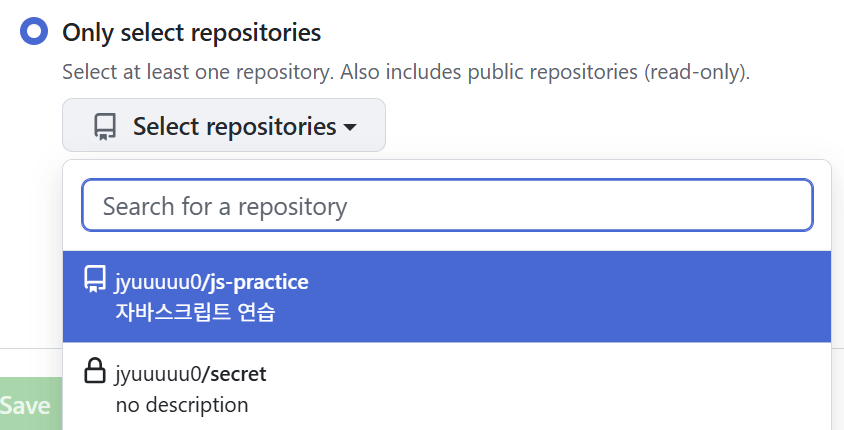Viewport: 844px width, 430px height.
Task: Choose the jyuuuuu0/secret private repository entry
Action: 447,386
